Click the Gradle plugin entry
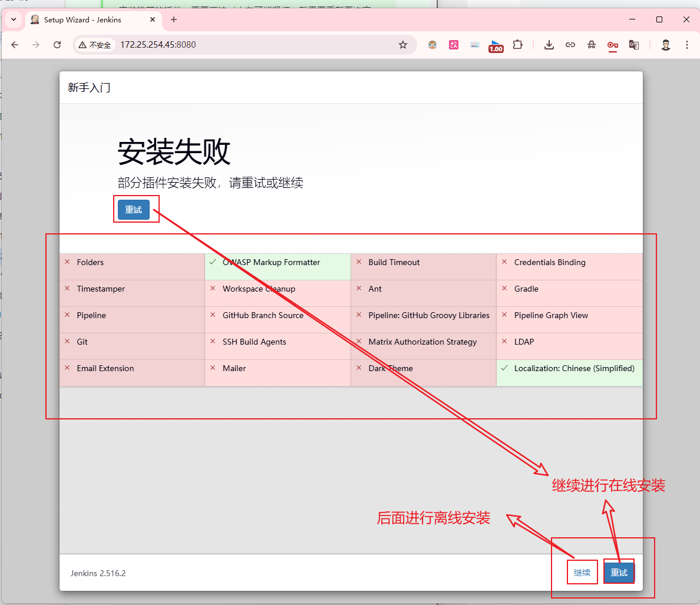This screenshot has height=605, width=700. (x=570, y=293)
